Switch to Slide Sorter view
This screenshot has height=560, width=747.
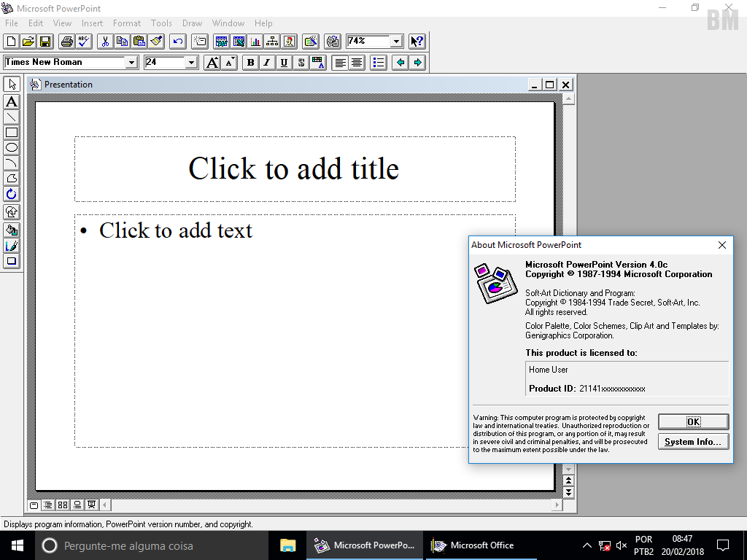point(62,505)
